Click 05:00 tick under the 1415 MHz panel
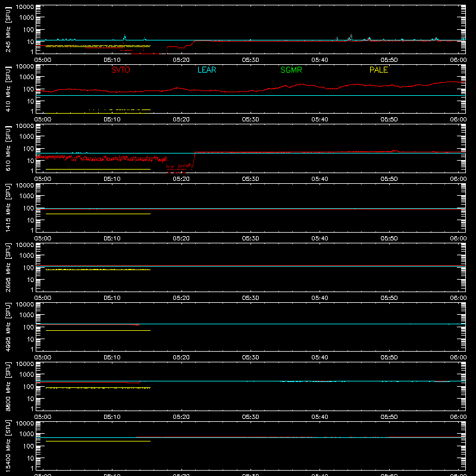This screenshot has height=476, width=476. click(x=43, y=239)
